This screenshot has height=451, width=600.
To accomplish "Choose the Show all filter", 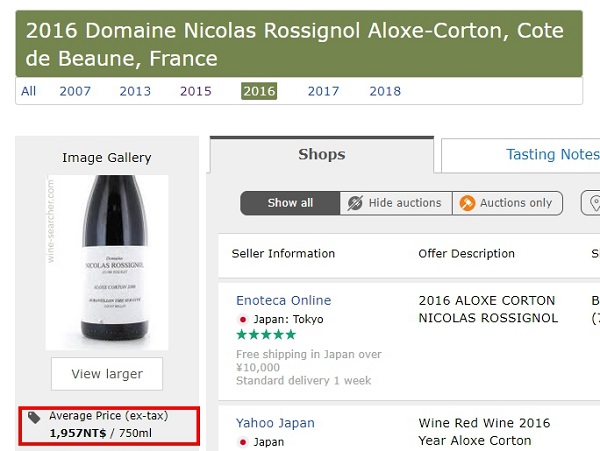I will click(x=290, y=203).
